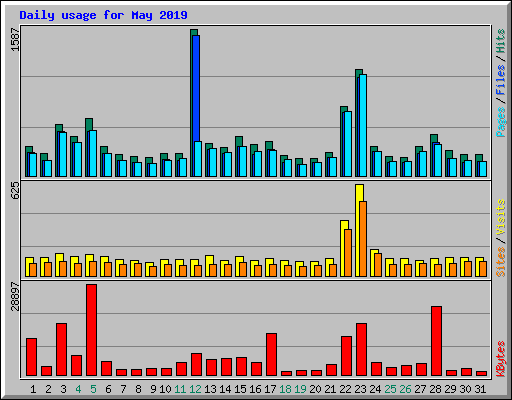Screen dimensions: 512x400
Task: Click the red "KBytes" legend word
Action: (500, 359)
